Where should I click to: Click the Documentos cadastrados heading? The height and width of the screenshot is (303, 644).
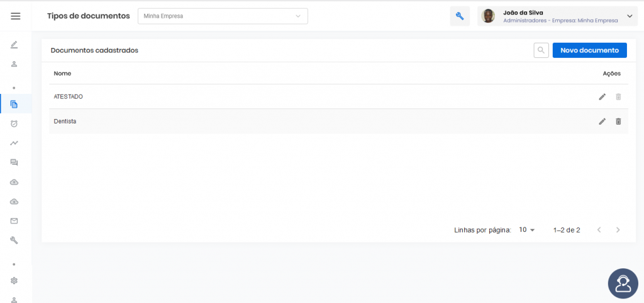pos(94,50)
